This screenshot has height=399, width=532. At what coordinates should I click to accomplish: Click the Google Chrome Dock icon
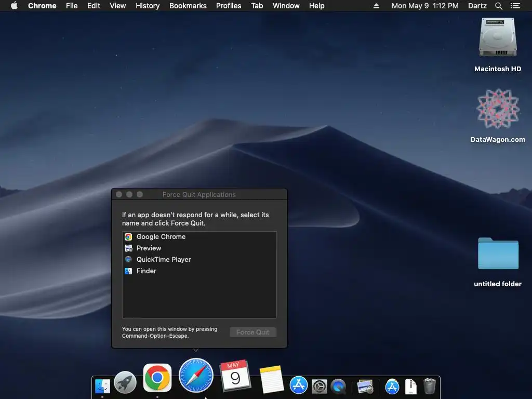click(157, 377)
